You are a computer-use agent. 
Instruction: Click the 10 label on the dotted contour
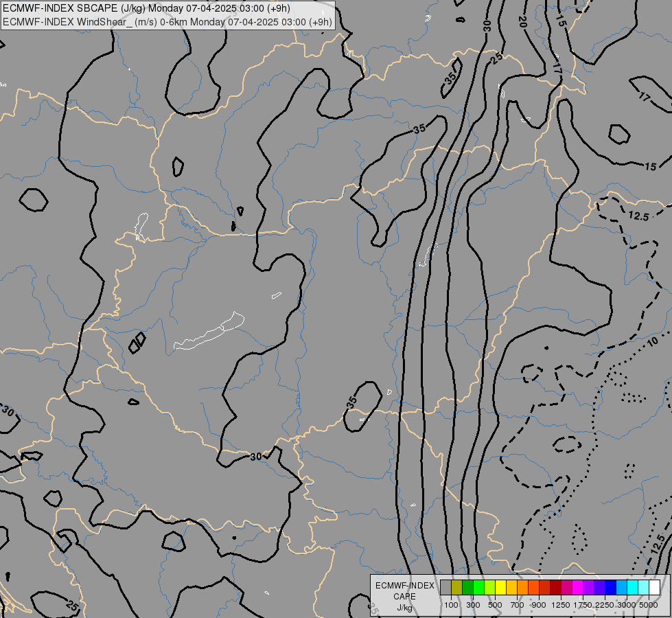[x=652, y=342]
